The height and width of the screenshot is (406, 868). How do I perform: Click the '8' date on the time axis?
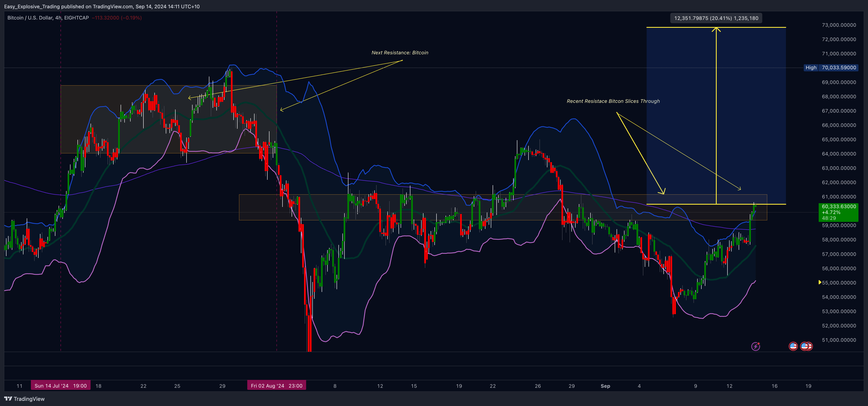(x=335, y=386)
